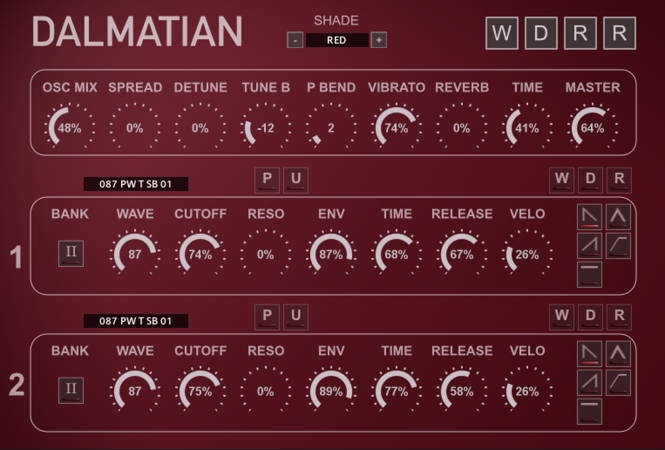
Task: Click the plus button next to SHADE
Action: pyautogui.click(x=378, y=40)
